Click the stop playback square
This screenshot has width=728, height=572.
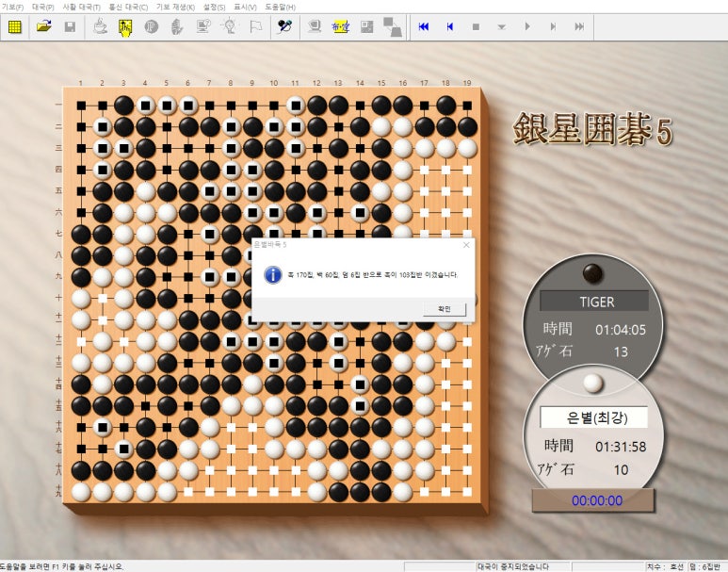476,27
